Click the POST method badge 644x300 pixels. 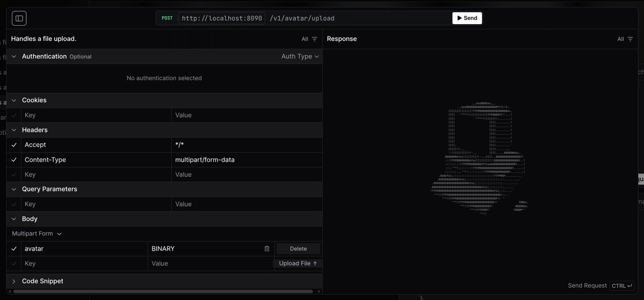tap(167, 18)
